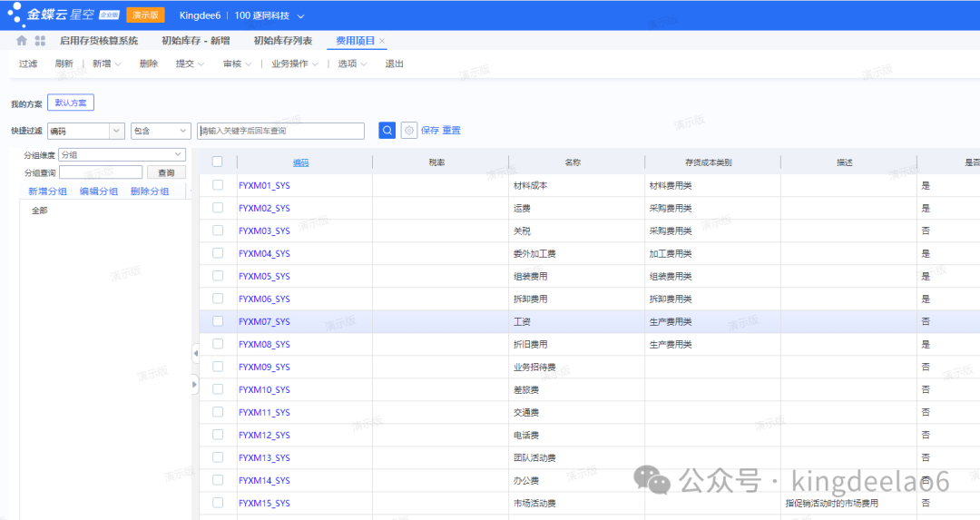The width and height of the screenshot is (980, 520).
Task: Expand the 包含 condition dropdown
Action: [161, 131]
